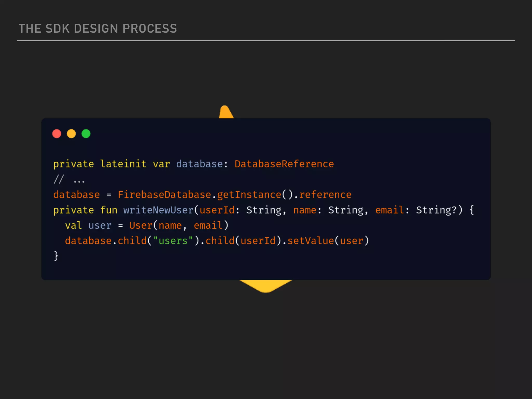
Task: Click the 'val' keyword
Action: 74,225
